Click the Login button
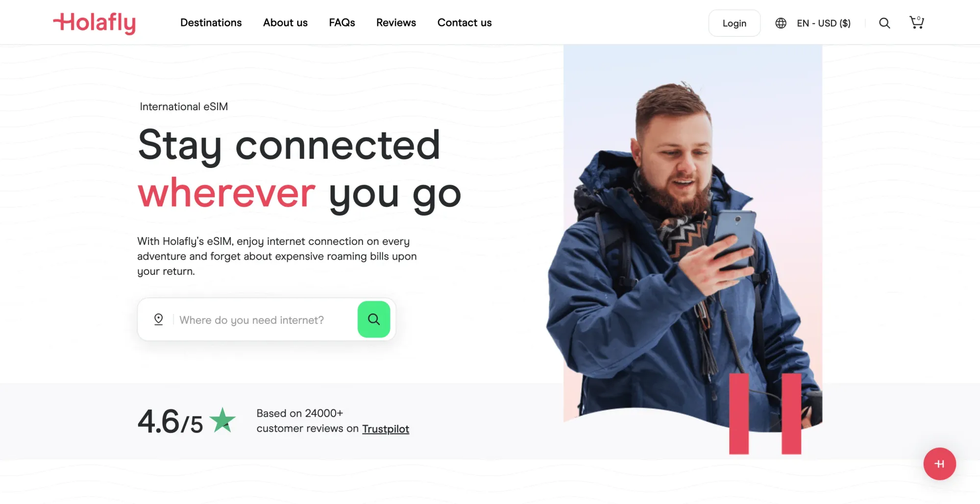This screenshot has width=980, height=504. click(734, 23)
